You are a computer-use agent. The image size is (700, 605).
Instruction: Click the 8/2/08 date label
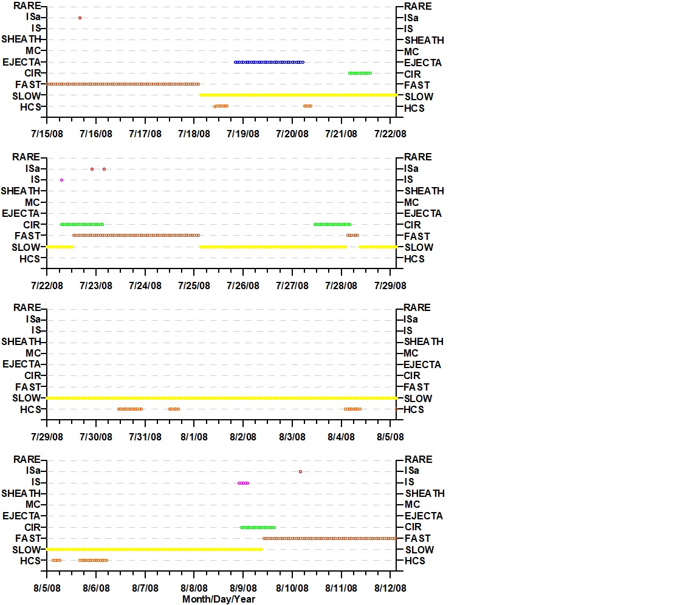click(x=243, y=437)
